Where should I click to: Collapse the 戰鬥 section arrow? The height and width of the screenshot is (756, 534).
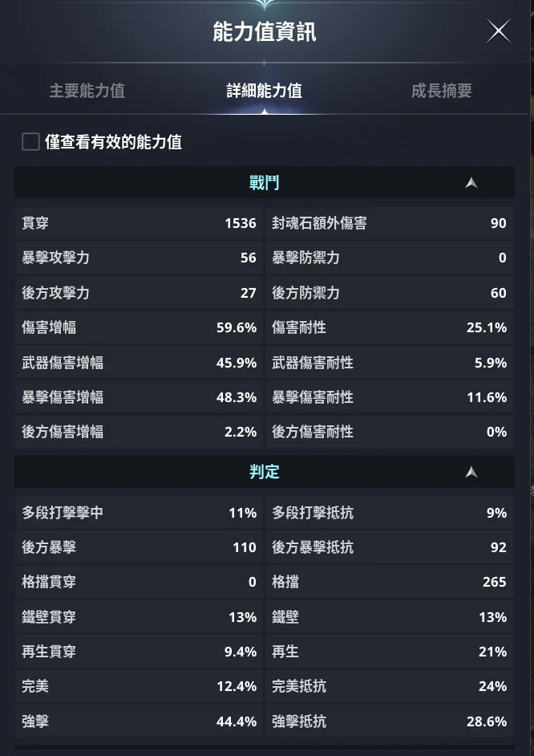click(471, 183)
